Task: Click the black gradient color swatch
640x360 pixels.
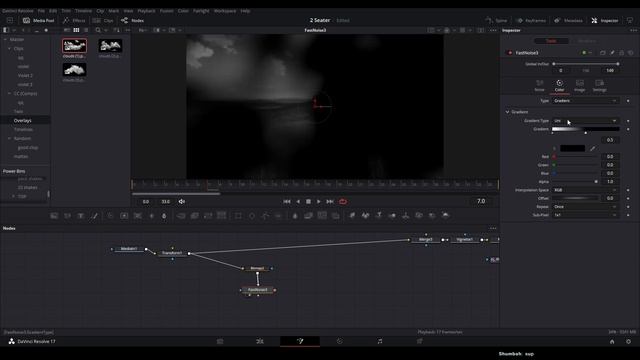Action: [x=572, y=149]
